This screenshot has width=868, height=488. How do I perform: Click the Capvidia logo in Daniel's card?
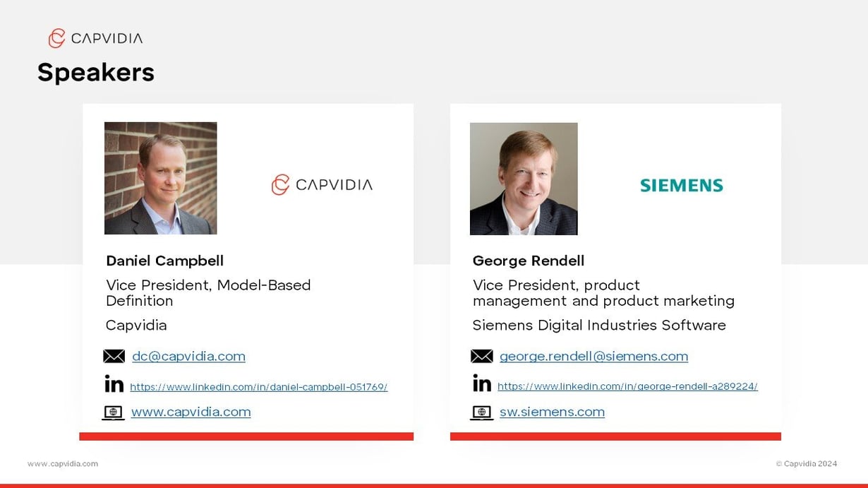(x=322, y=185)
